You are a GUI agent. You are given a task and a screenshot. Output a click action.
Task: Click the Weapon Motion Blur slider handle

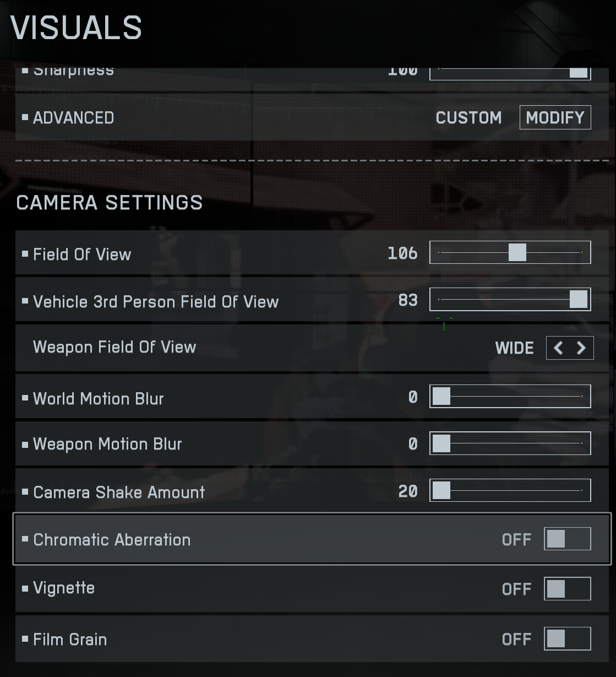[441, 443]
